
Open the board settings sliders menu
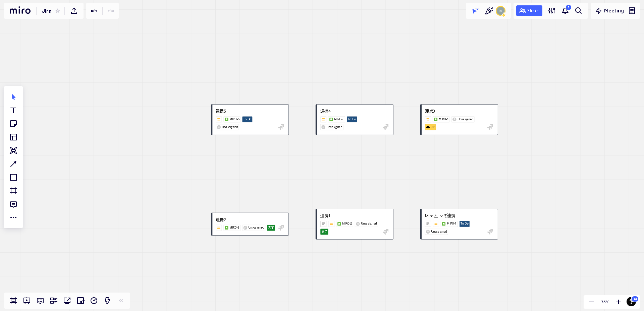(x=552, y=11)
